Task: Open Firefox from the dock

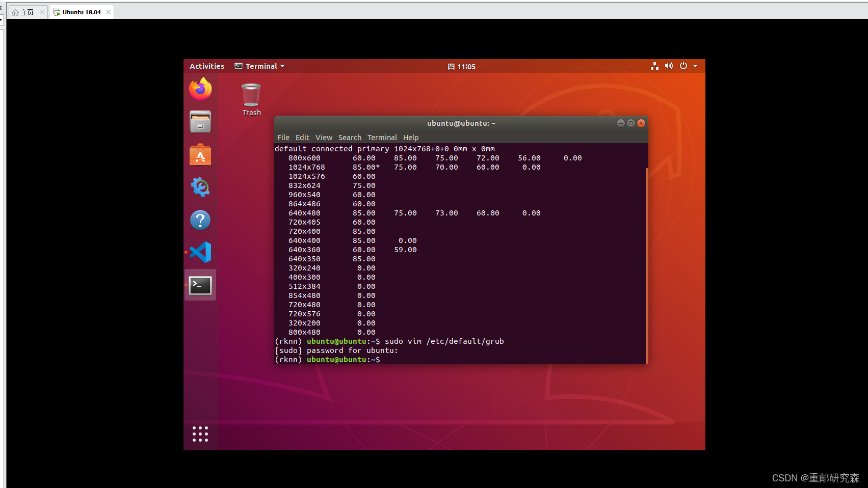Action: (200, 89)
